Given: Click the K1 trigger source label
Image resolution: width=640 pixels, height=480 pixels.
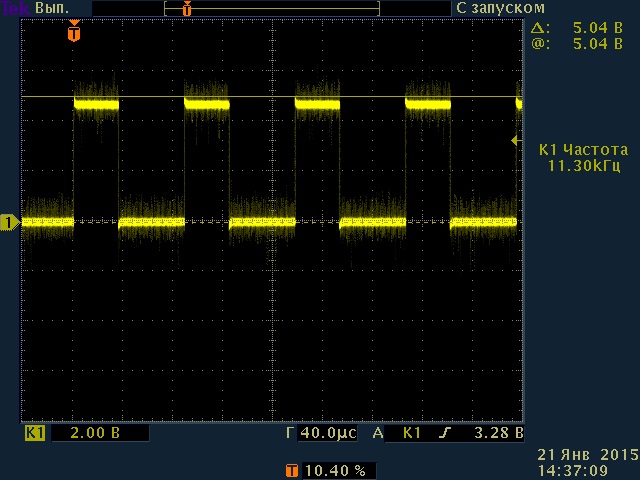Looking at the screenshot, I should 411,434.
